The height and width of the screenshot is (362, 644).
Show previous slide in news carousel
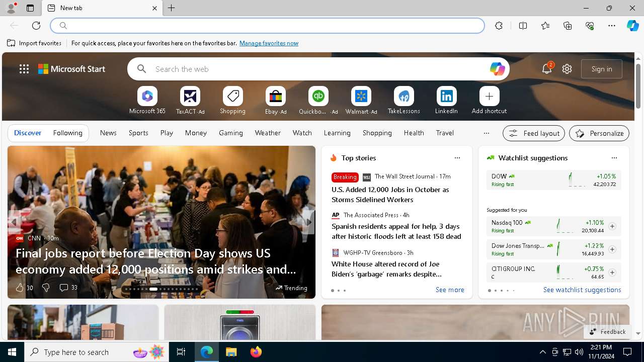pos(14,222)
